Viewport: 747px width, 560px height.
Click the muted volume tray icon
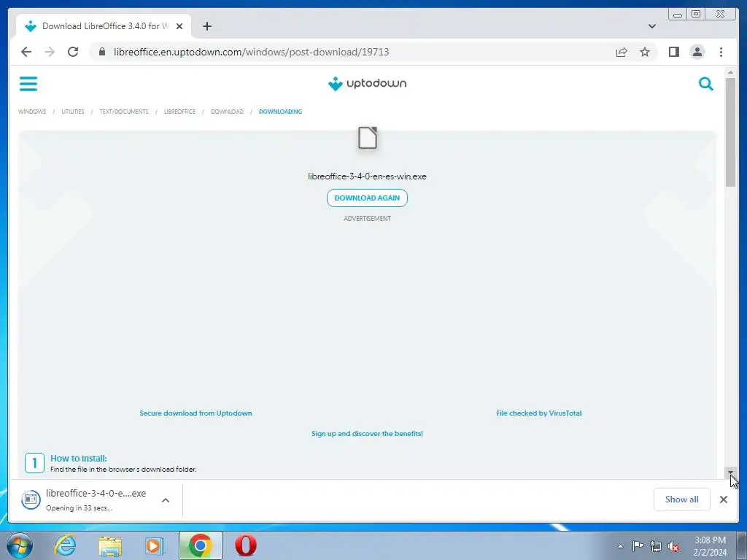[x=673, y=546]
